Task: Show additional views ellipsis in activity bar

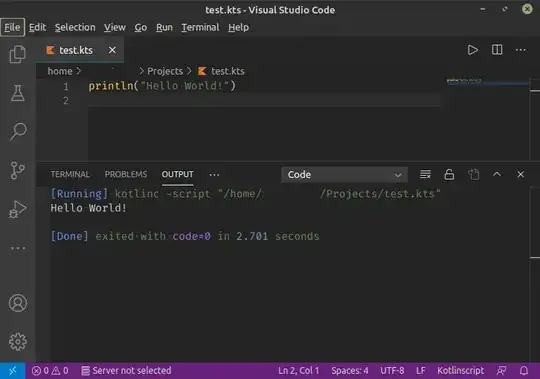Action: (x=18, y=248)
